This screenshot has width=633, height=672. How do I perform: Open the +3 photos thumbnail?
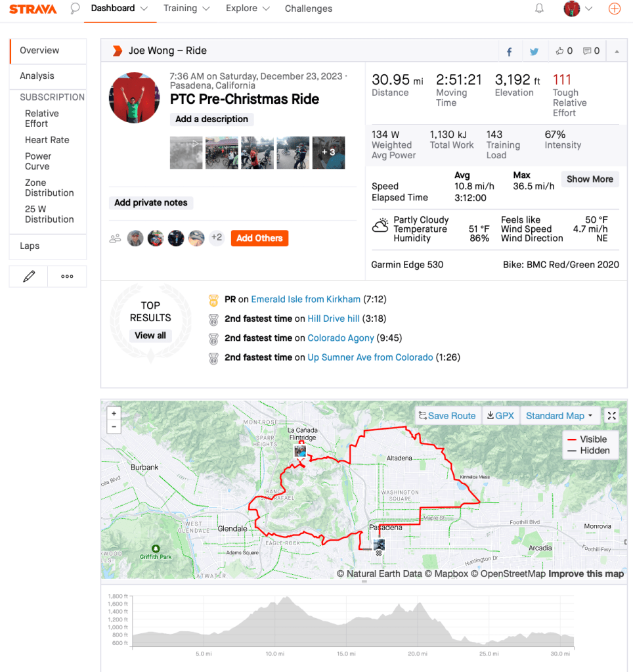(x=328, y=152)
